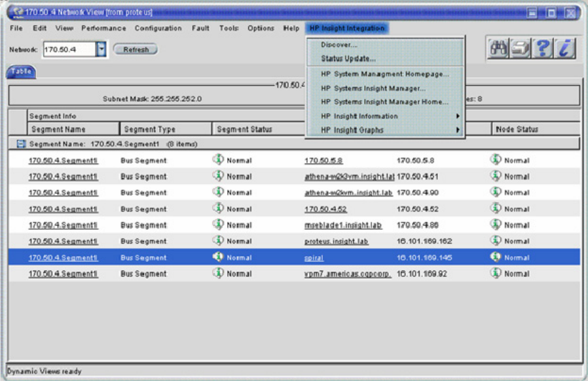Click segment status icon in 170.50.5.8 row
588x381 pixels.
click(218, 160)
